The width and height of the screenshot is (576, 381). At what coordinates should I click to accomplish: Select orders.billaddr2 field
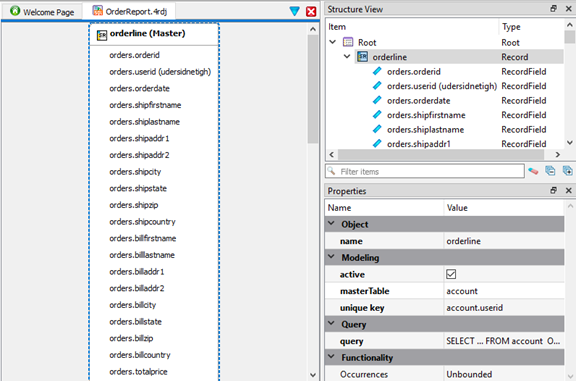[x=137, y=288]
